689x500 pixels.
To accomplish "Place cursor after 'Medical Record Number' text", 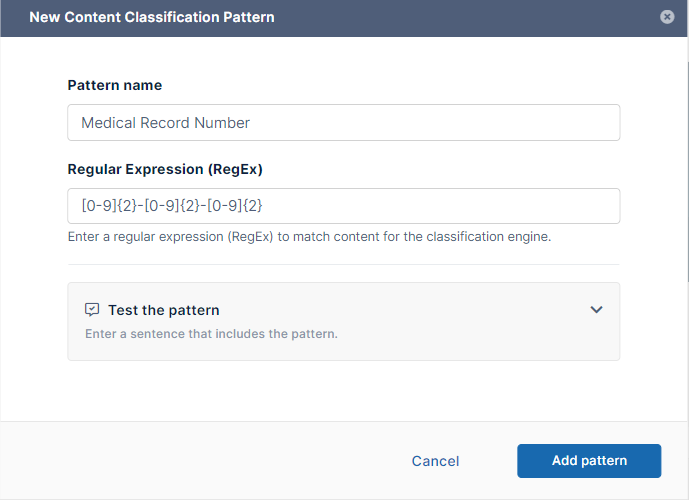I will tap(252, 123).
